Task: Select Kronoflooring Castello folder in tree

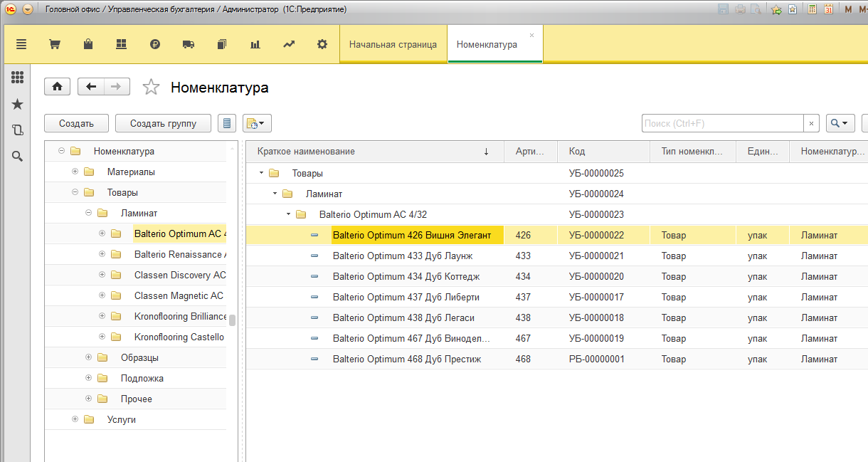Action: [179, 337]
